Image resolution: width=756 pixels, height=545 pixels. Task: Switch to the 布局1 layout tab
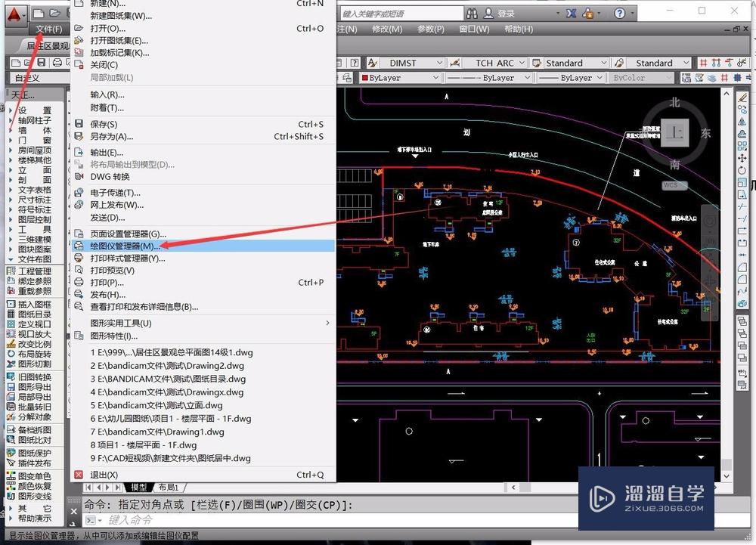click(x=169, y=488)
